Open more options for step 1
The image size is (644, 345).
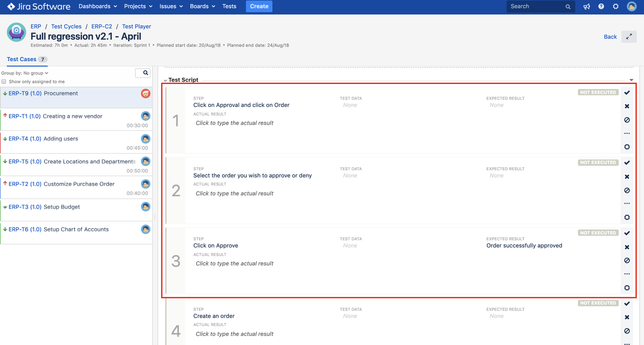point(627,133)
